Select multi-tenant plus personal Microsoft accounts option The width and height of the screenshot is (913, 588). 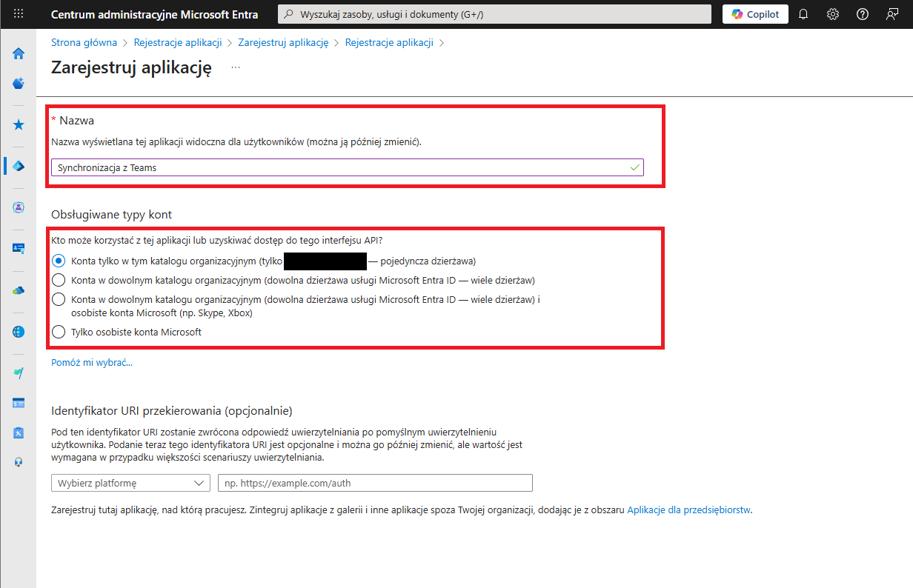tap(59, 300)
